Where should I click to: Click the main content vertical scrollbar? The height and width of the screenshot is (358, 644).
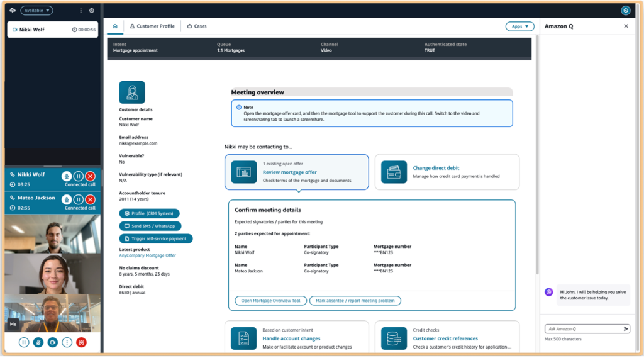pos(537,155)
